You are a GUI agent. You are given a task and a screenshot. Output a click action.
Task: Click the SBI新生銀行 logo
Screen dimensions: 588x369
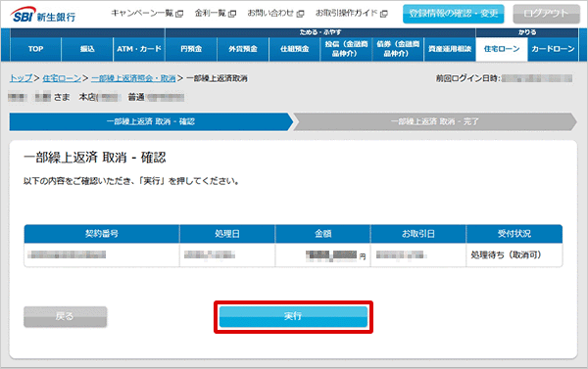[42, 15]
